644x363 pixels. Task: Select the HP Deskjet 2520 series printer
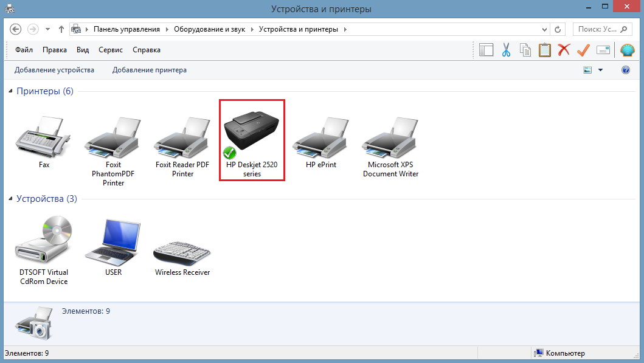click(252, 140)
